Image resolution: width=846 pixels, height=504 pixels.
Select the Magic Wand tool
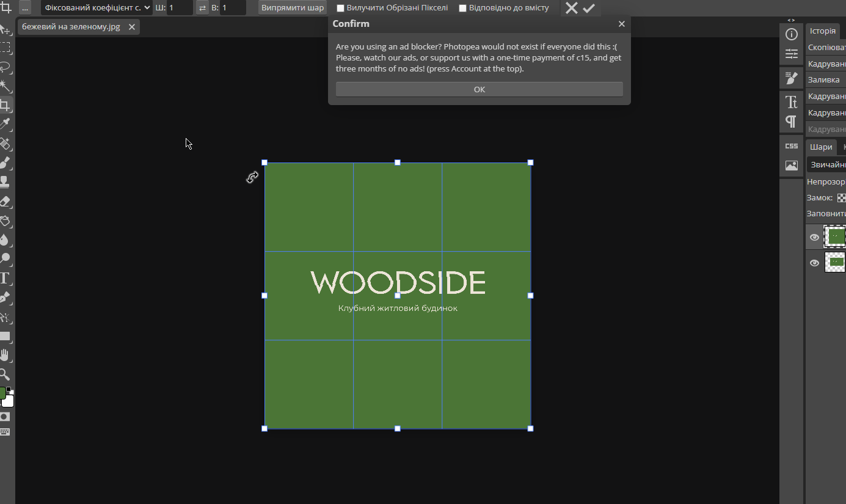pyautogui.click(x=5, y=86)
